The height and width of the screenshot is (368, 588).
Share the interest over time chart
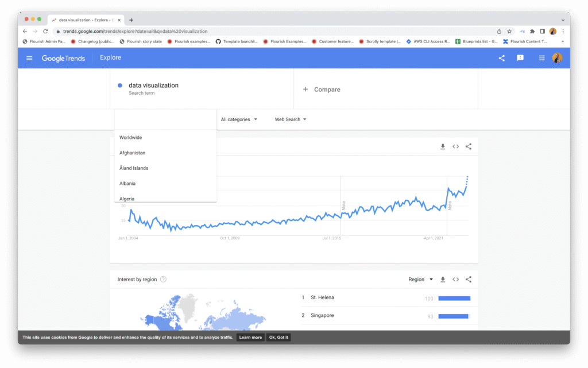point(468,146)
